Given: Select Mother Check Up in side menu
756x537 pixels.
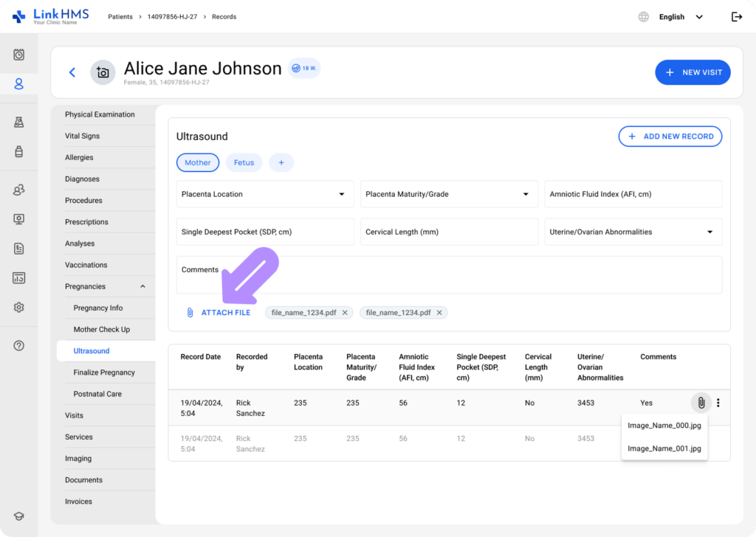Looking at the screenshot, I should pyautogui.click(x=102, y=330).
